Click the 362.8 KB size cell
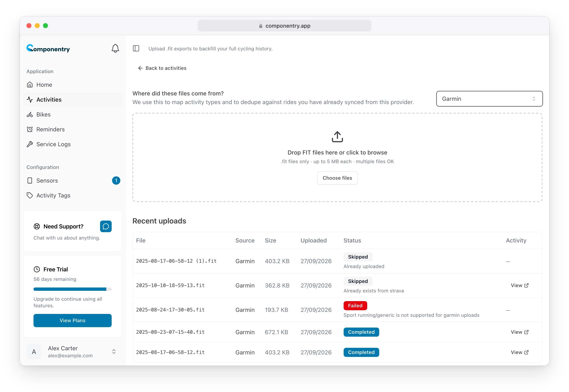The width and height of the screenshot is (569, 392). tap(277, 285)
